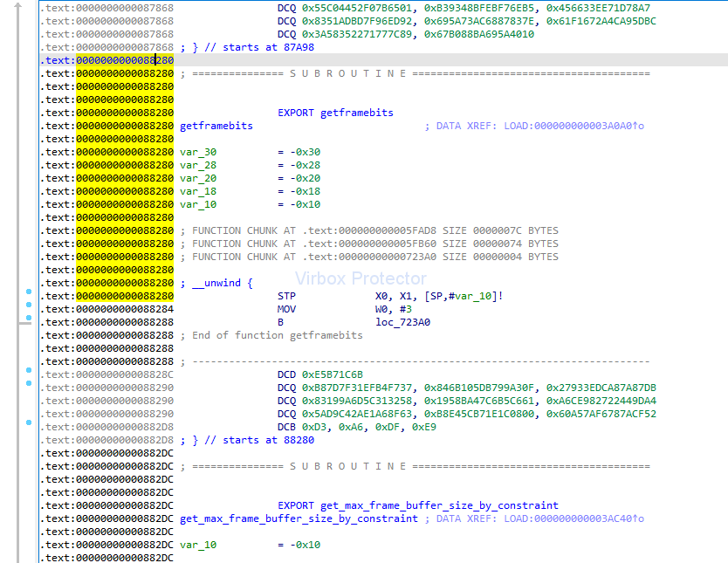Select DCQ value 0x27933EDCA87A87DB
This screenshot has width=728, height=563.
(x=601, y=388)
